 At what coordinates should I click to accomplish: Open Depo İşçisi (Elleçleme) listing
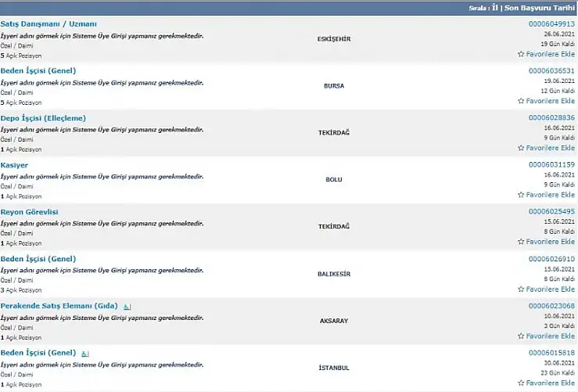[43, 118]
